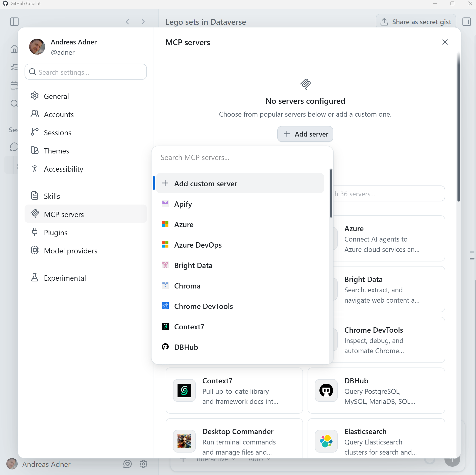The width and height of the screenshot is (476, 475).
Task: Open General settings
Action: (x=86, y=96)
